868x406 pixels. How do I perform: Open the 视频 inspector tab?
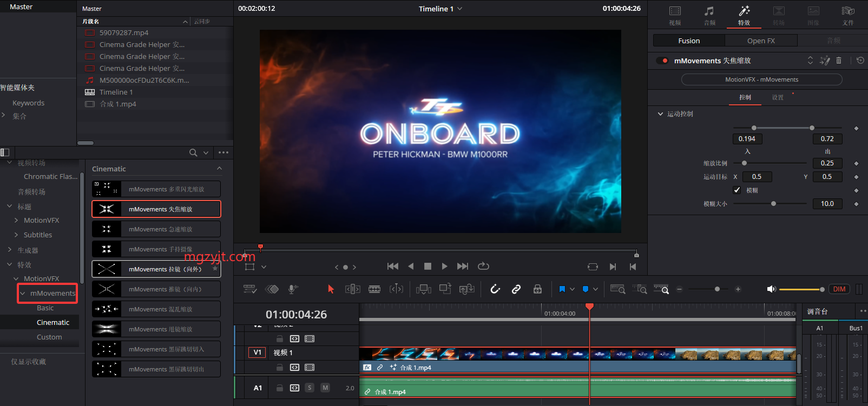click(x=675, y=16)
